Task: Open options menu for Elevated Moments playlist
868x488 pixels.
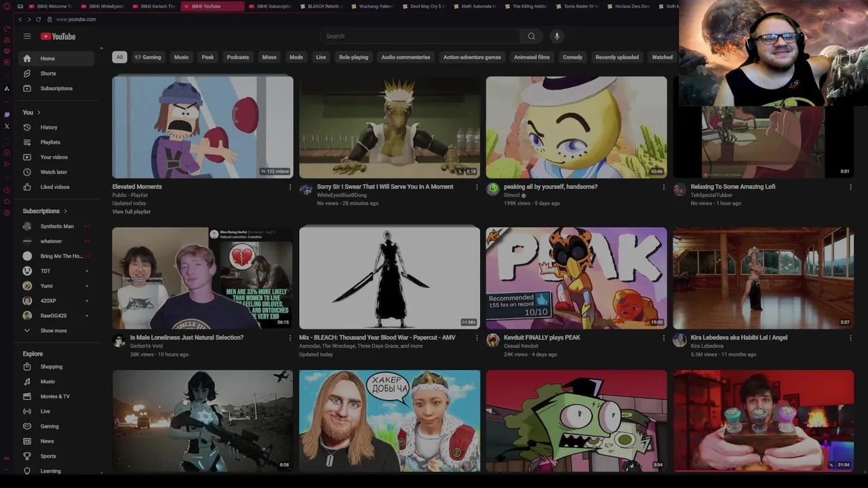Action: [290, 187]
